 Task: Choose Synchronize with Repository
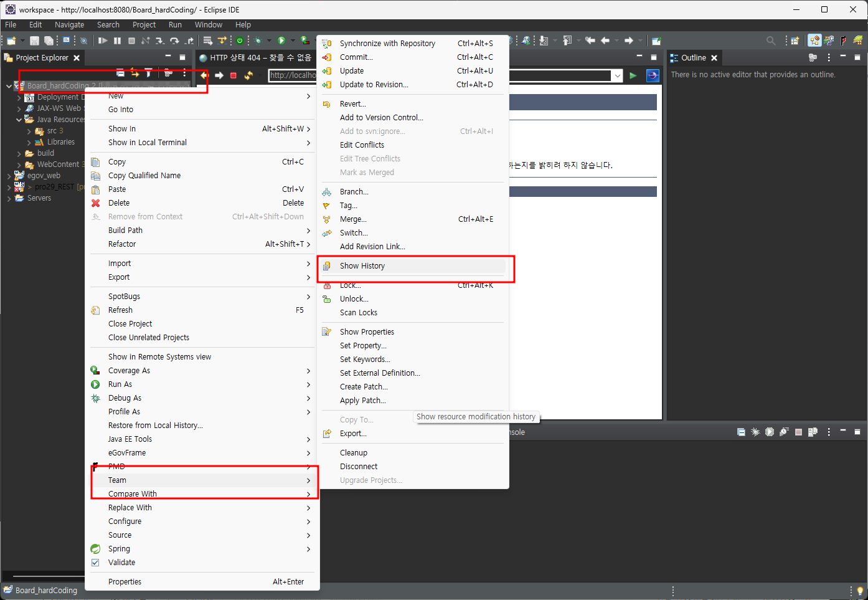click(x=413, y=44)
